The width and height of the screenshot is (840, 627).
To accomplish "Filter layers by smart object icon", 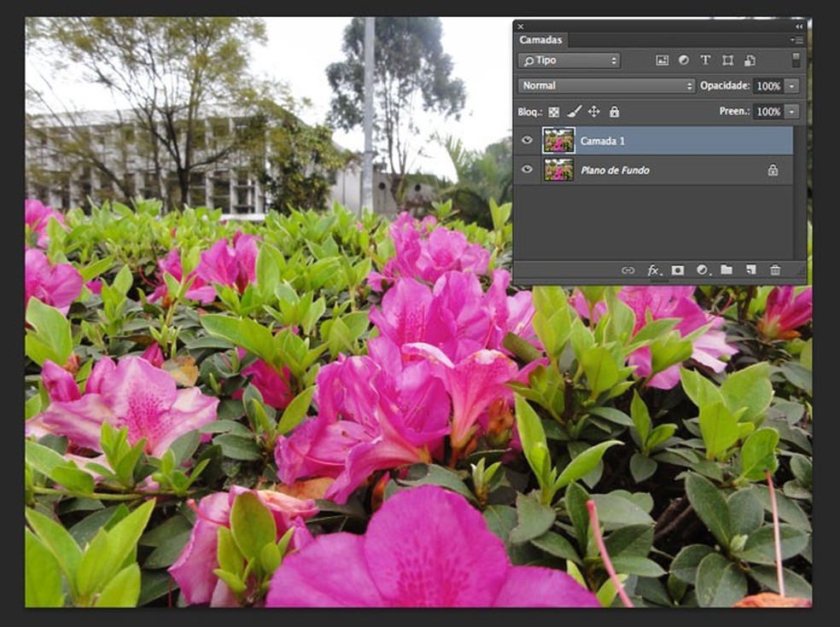I will tap(750, 61).
